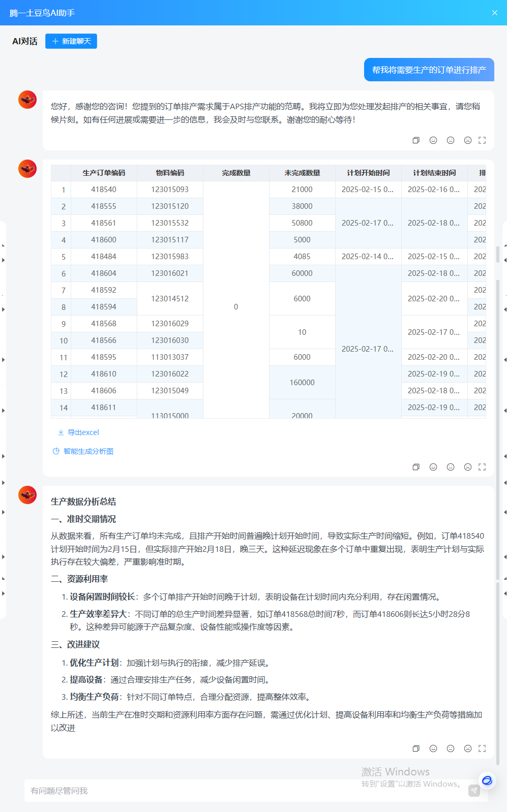Select order cell 418600
Screen dimensions: 507x812
pyautogui.click(x=104, y=240)
